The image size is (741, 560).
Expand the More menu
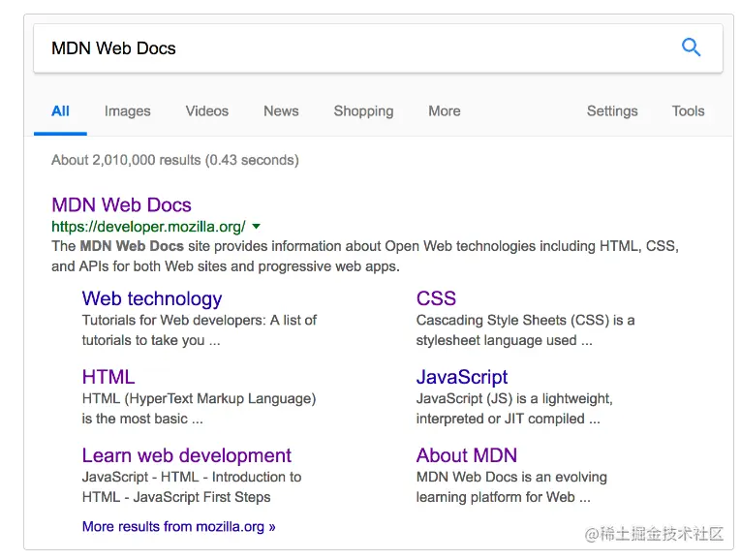(x=444, y=111)
